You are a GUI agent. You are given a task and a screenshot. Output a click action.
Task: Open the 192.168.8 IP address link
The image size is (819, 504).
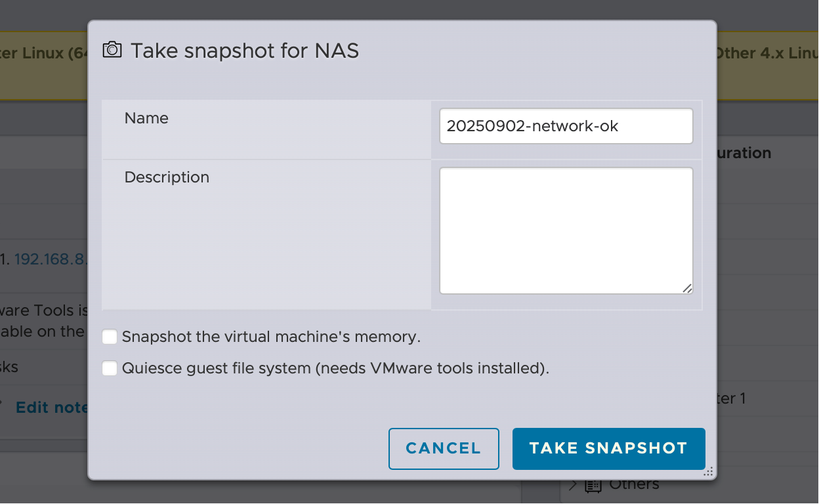51,259
